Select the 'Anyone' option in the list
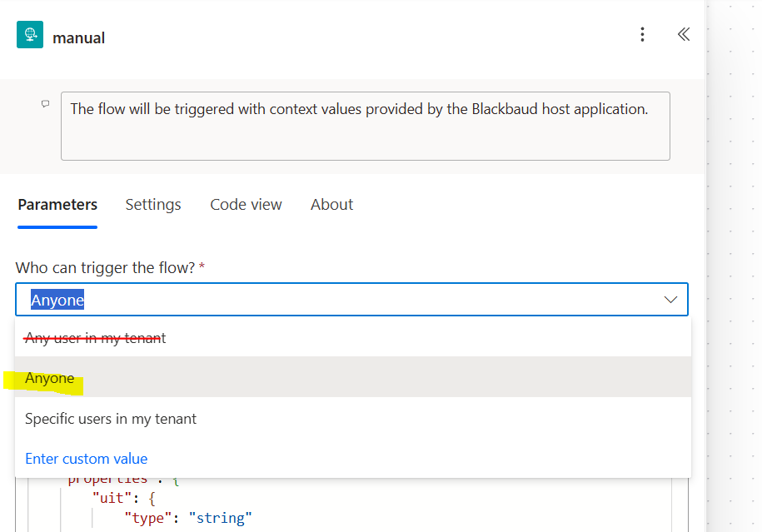This screenshot has height=532, width=762. click(x=353, y=377)
